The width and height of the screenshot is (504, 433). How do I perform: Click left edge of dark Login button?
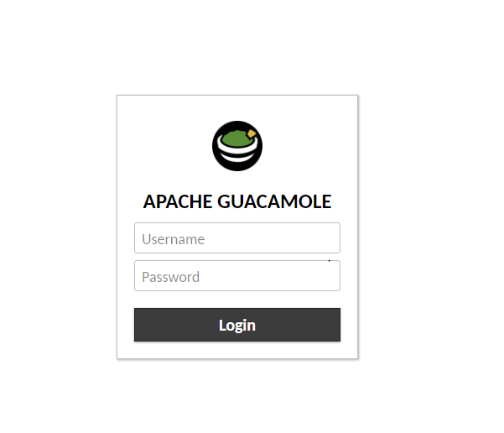[x=138, y=325]
